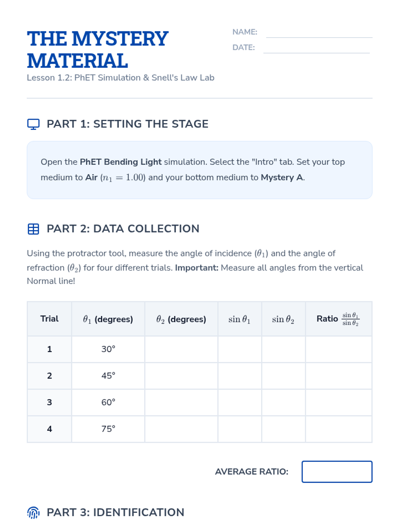The image size is (399, 532).
Task: Click Trial 1 Ratio cell
Action: pyautogui.click(x=338, y=349)
